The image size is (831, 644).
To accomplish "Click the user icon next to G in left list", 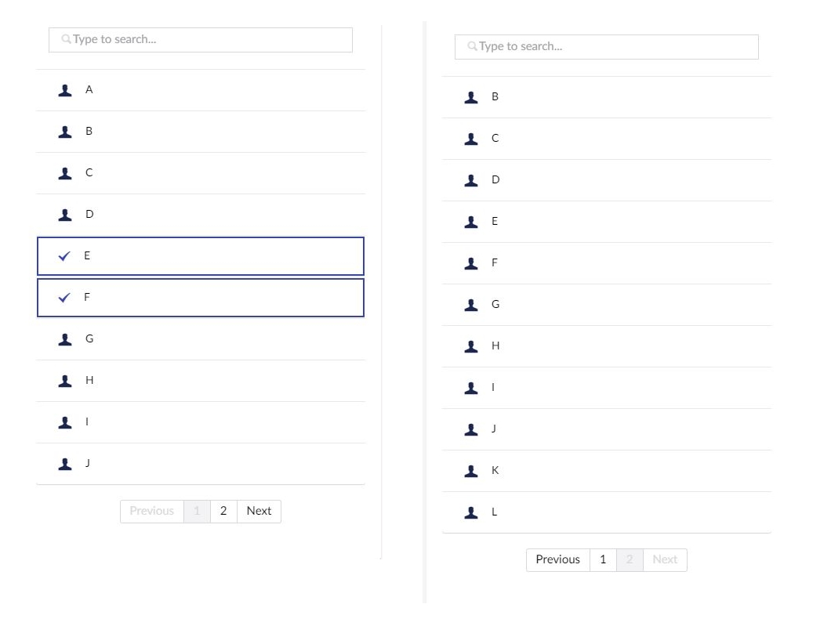I will 64,339.
